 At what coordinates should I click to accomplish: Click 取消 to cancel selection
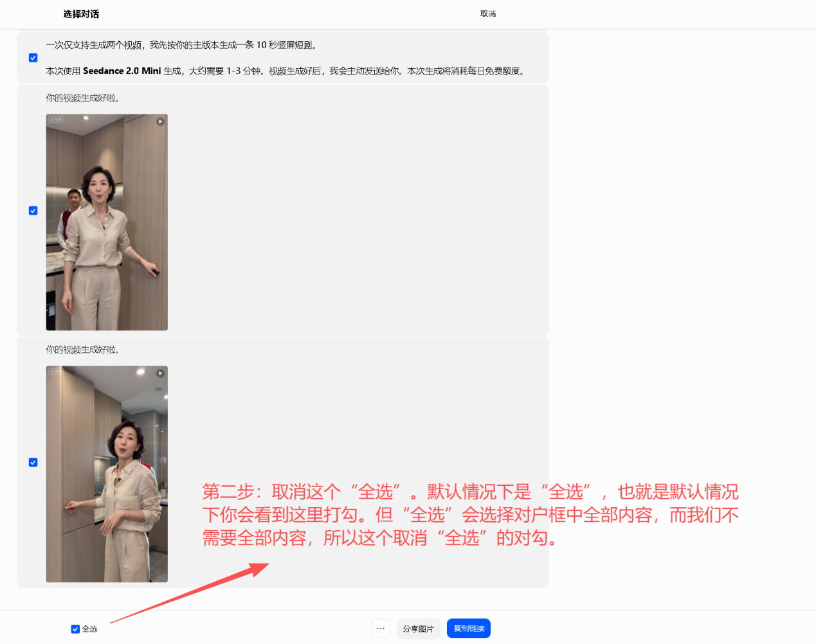click(x=488, y=13)
